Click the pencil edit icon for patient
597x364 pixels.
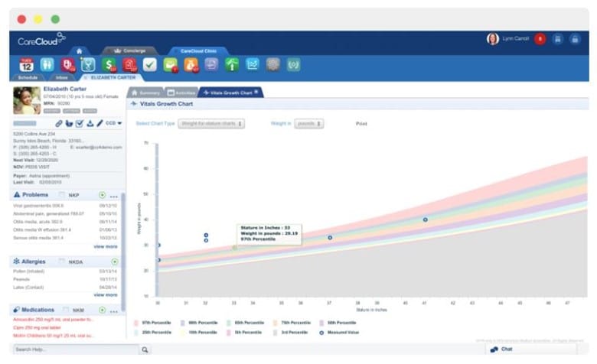coord(100,122)
